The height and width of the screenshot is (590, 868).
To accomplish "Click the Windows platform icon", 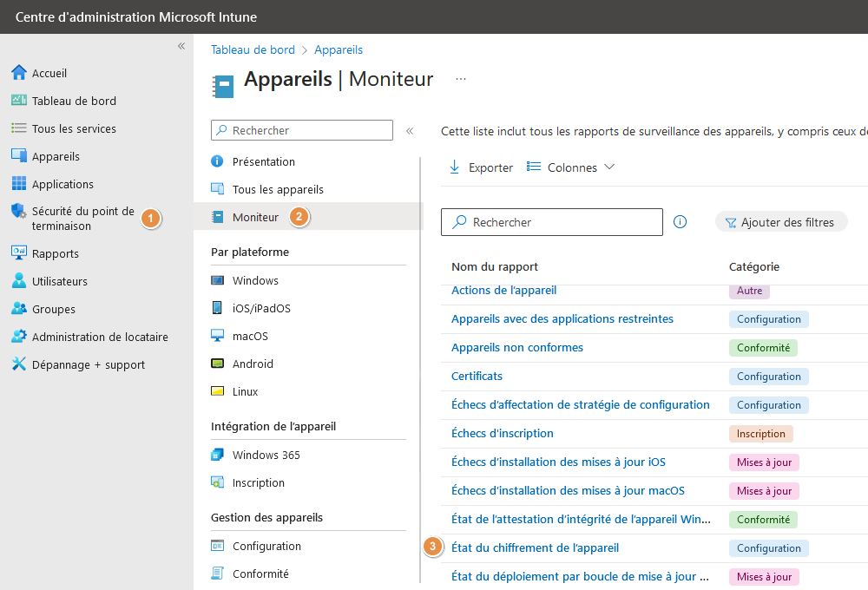I will [x=218, y=280].
